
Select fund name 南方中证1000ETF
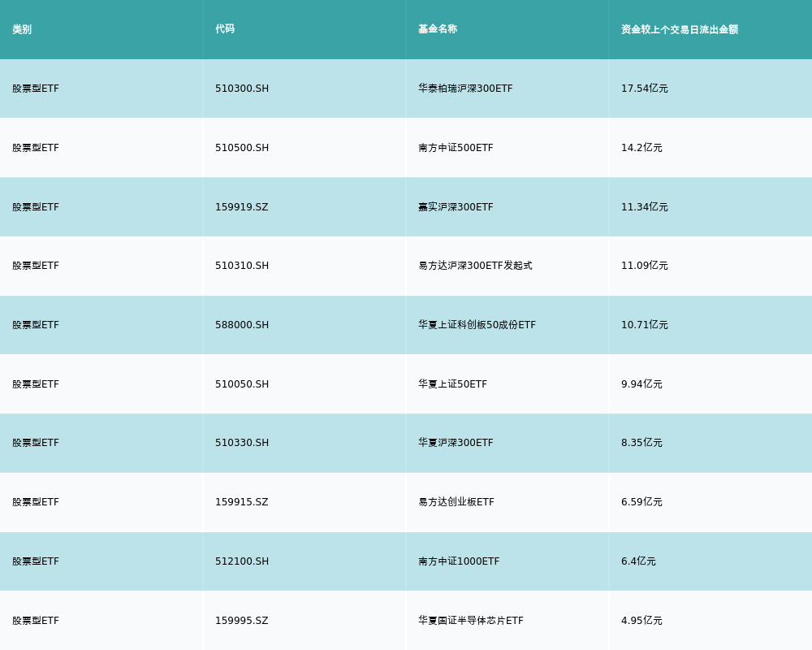459,561
